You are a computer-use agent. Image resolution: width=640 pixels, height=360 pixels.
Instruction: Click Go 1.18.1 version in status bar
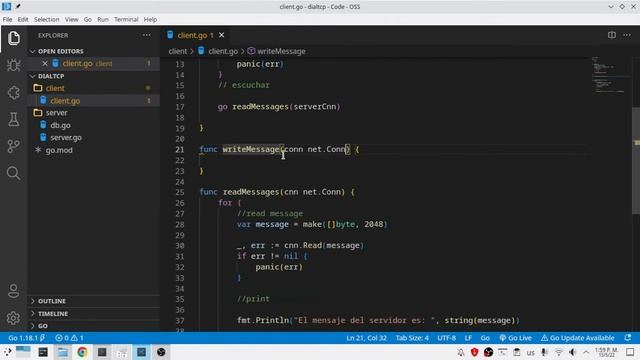click(27, 338)
